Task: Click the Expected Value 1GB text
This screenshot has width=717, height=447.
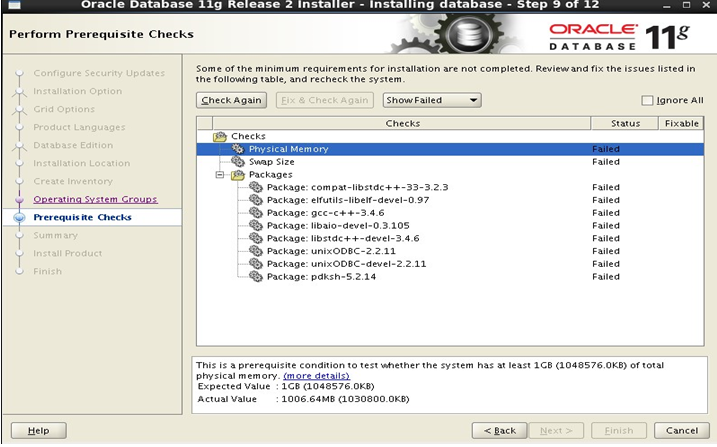Action: 327,386
